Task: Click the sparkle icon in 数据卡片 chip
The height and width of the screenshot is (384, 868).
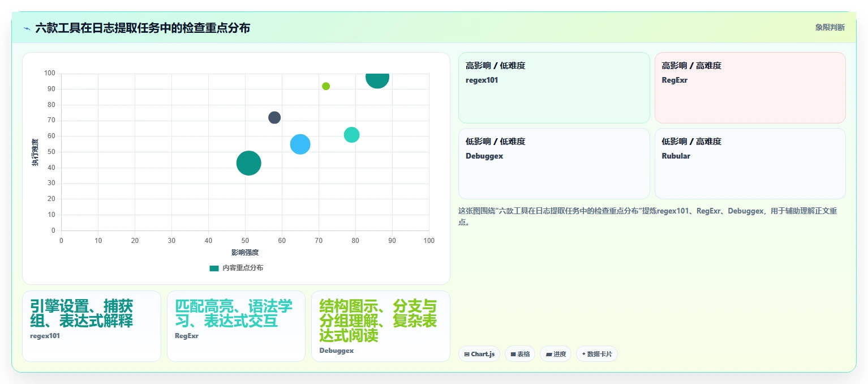Action: coord(583,354)
